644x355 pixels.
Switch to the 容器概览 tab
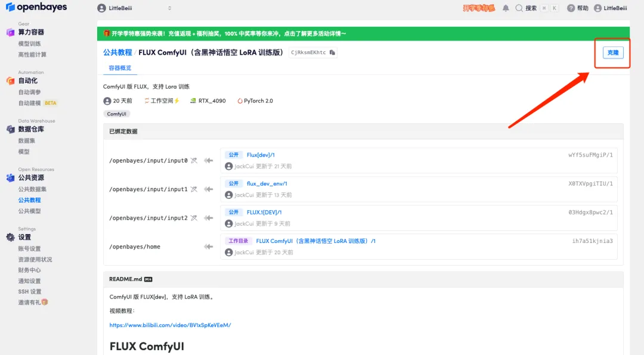point(120,68)
